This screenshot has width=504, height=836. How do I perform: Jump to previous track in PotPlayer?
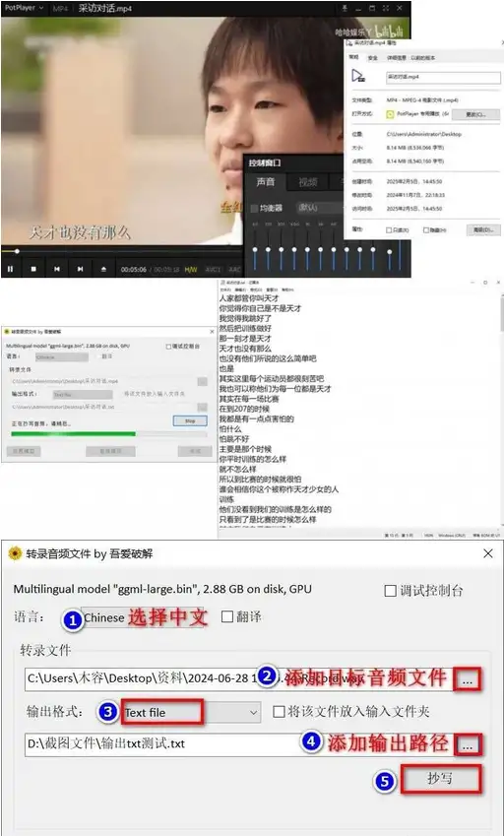pos(56,269)
